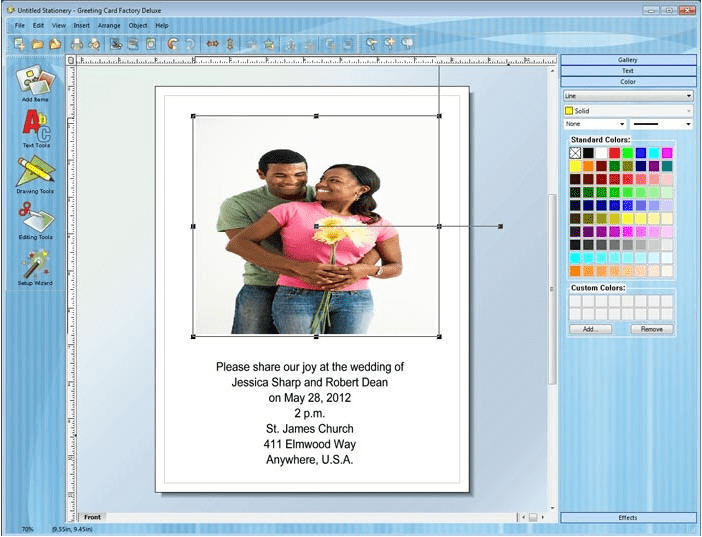The height and width of the screenshot is (537, 702).
Task: Pick the bright orange swatch starting the last row
Action: pos(575,271)
